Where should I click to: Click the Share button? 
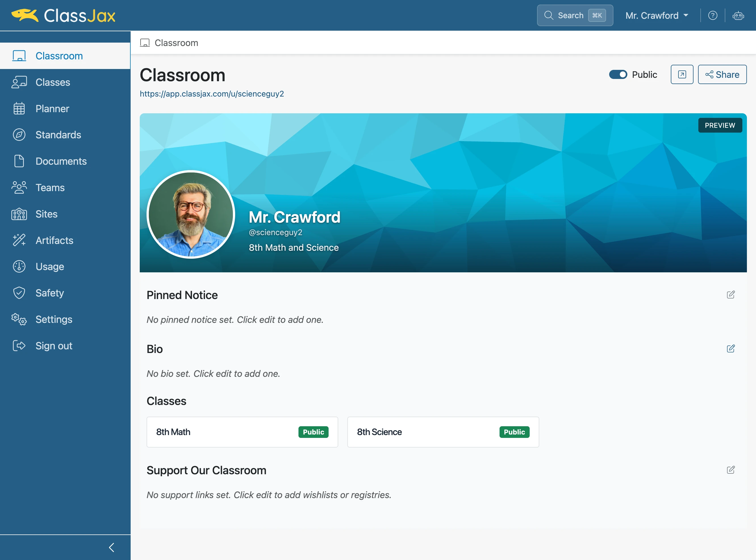click(722, 74)
